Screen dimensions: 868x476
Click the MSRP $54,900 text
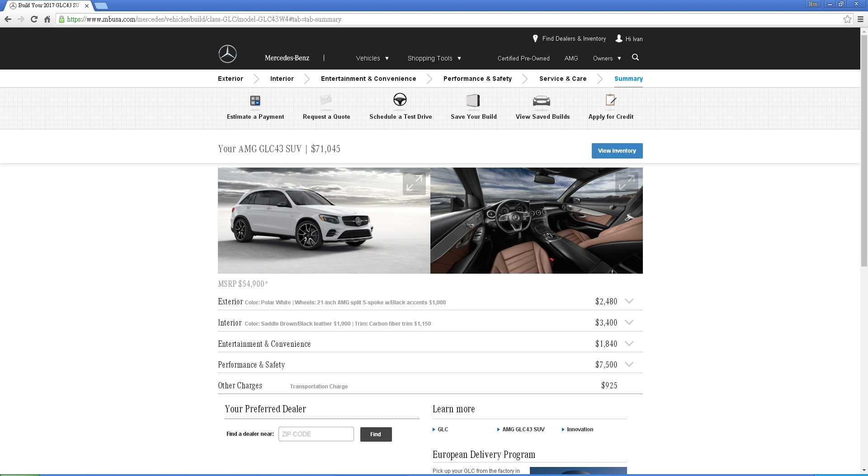pyautogui.click(x=243, y=284)
